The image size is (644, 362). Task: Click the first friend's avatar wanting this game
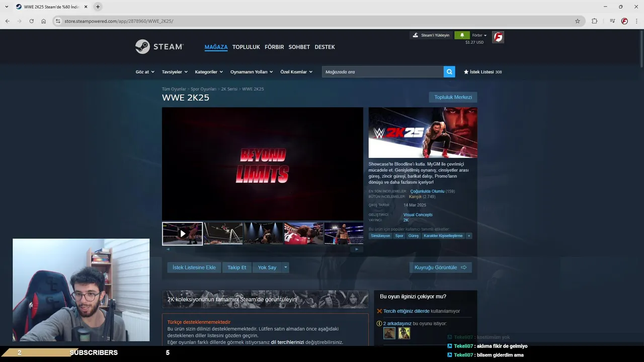click(x=389, y=333)
